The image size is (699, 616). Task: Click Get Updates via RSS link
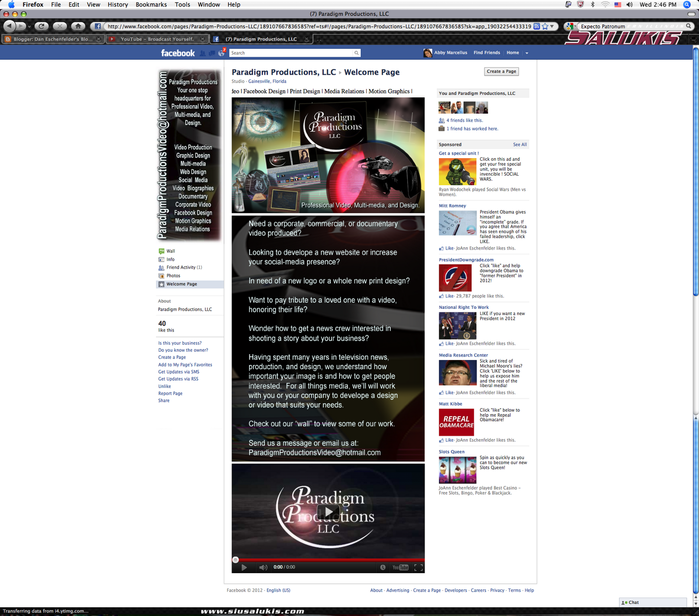[178, 379]
